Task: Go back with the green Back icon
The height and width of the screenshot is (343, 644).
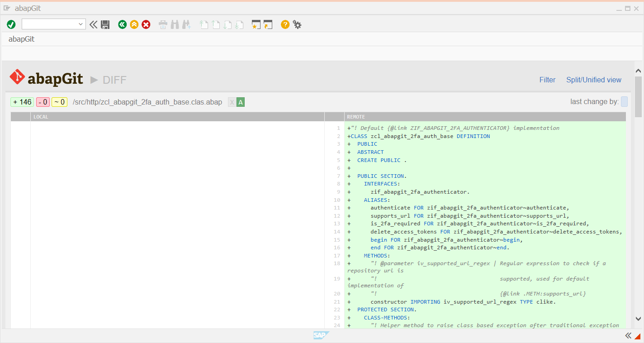Action: click(122, 24)
